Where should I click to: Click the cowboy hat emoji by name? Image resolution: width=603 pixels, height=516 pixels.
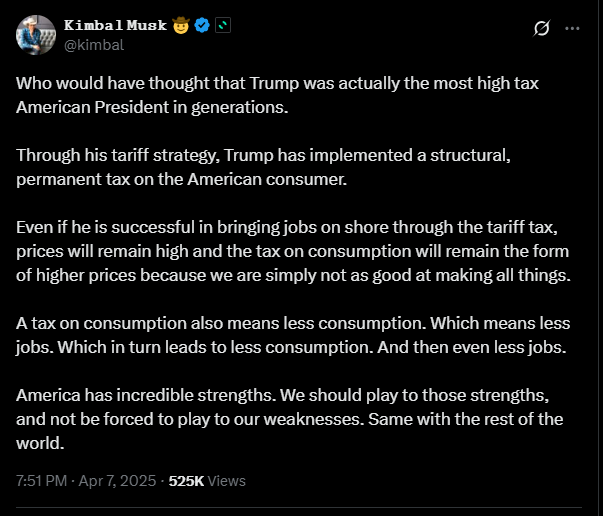(x=181, y=24)
